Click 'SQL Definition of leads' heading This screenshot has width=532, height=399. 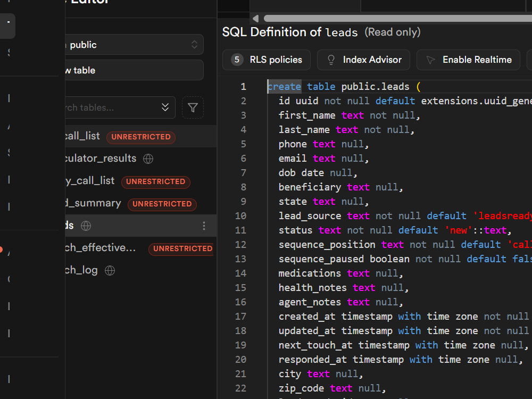(x=290, y=32)
